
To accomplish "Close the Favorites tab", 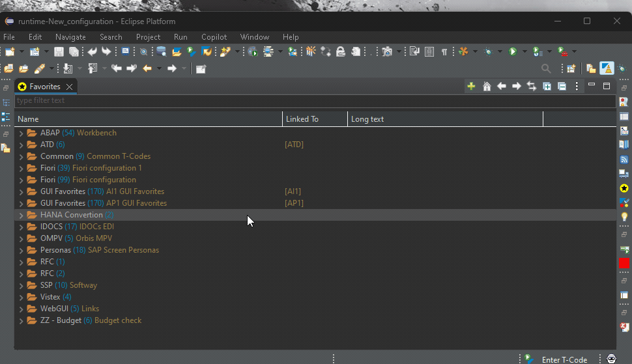I will click(69, 87).
